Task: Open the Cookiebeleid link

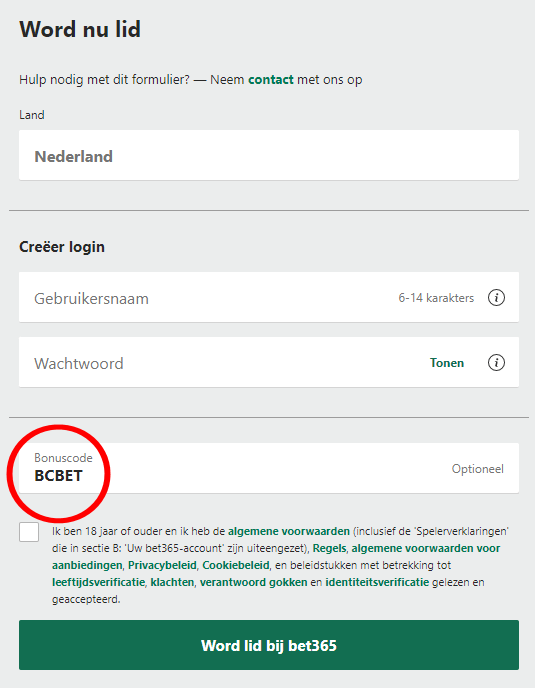Action: (236, 565)
